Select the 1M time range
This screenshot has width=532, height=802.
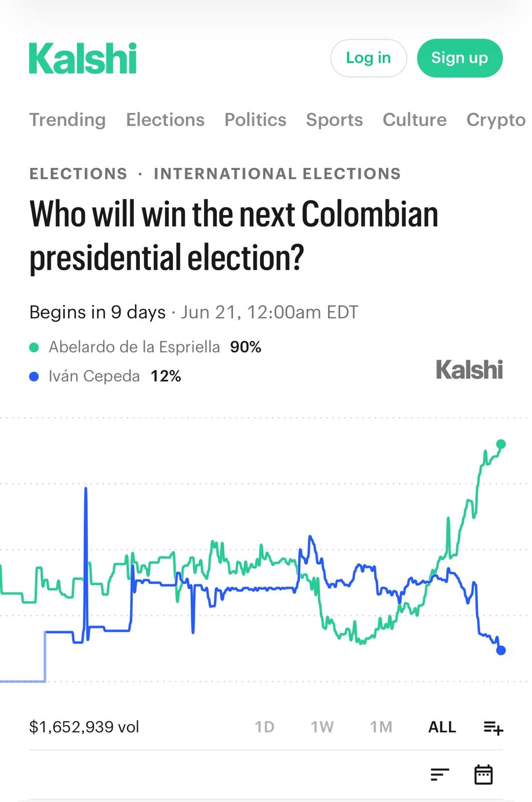click(x=381, y=727)
